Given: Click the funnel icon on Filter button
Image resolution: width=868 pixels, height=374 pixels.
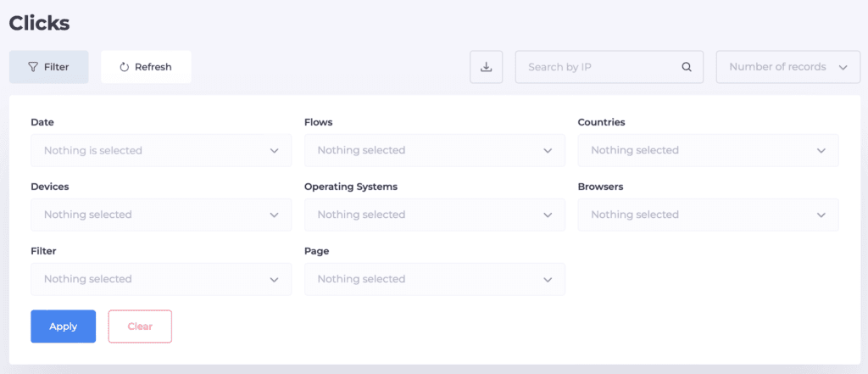Looking at the screenshot, I should [33, 67].
